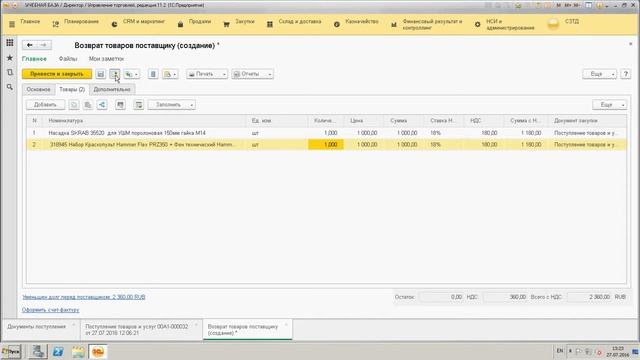The width and height of the screenshot is (640, 360).
Task: Save document with the diskette icon
Action: tap(100, 74)
